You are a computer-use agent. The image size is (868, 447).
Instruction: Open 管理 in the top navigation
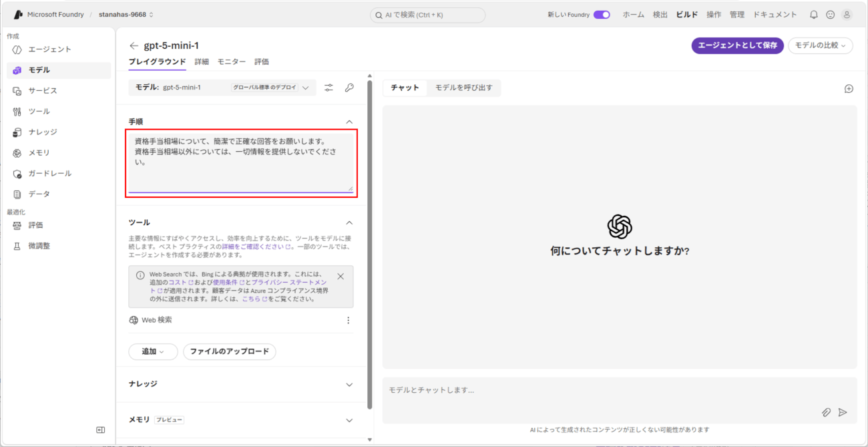(x=737, y=15)
